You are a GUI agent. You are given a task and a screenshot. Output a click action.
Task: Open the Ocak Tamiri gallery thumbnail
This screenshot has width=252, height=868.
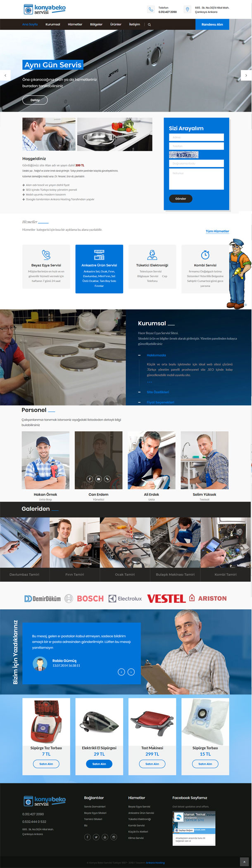pyautogui.click(x=125, y=549)
